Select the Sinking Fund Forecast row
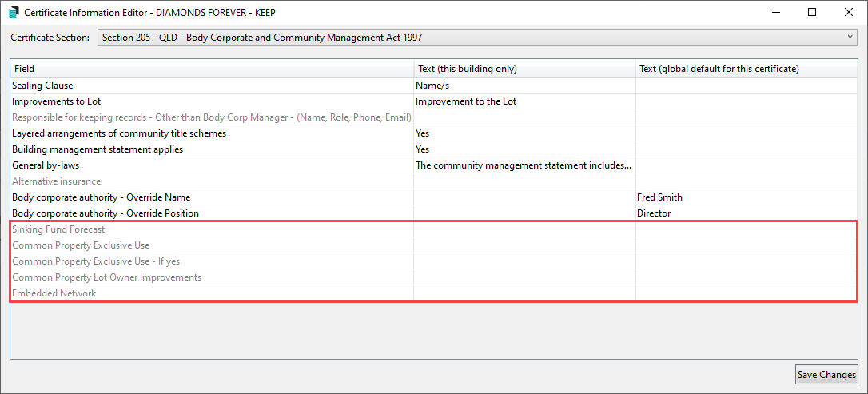The height and width of the screenshot is (394, 868). point(58,229)
